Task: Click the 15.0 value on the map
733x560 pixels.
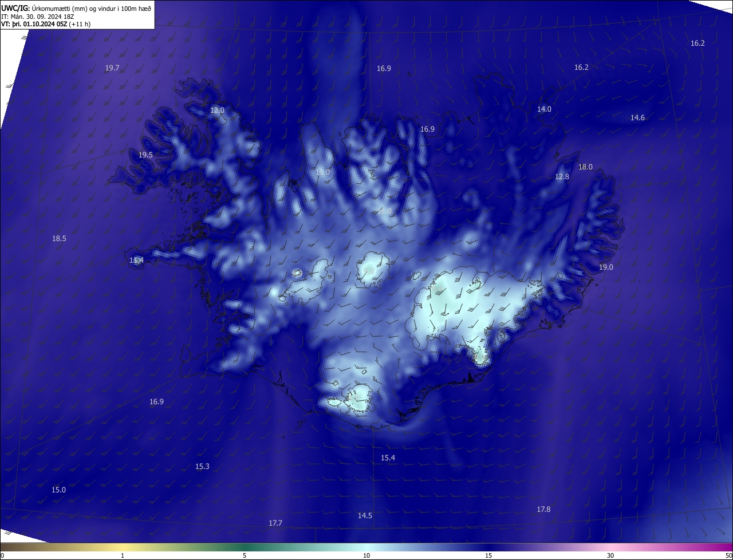Action: click(58, 490)
